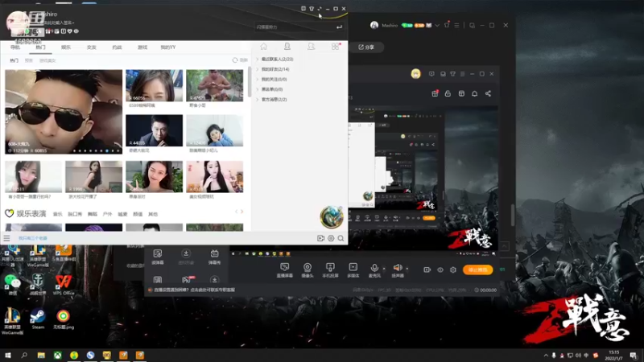
Task: Open the hamburger menu in YY bottom bar
Action: coord(6,238)
